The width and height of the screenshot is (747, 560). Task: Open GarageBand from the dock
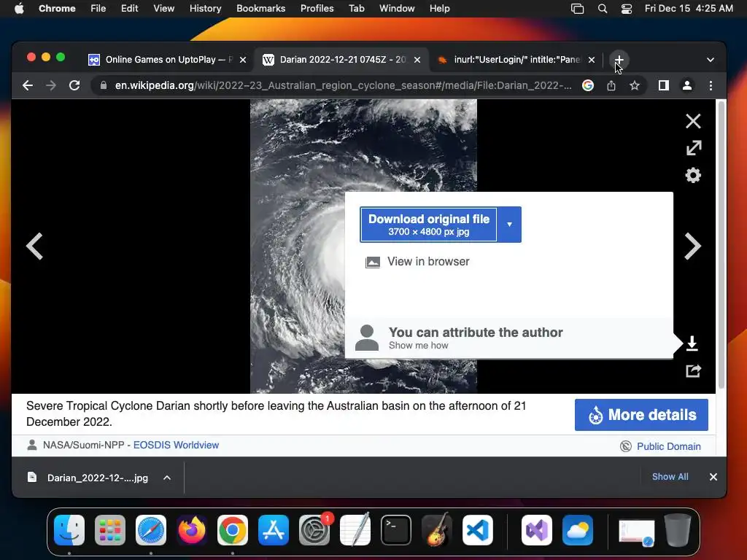pyautogui.click(x=436, y=530)
